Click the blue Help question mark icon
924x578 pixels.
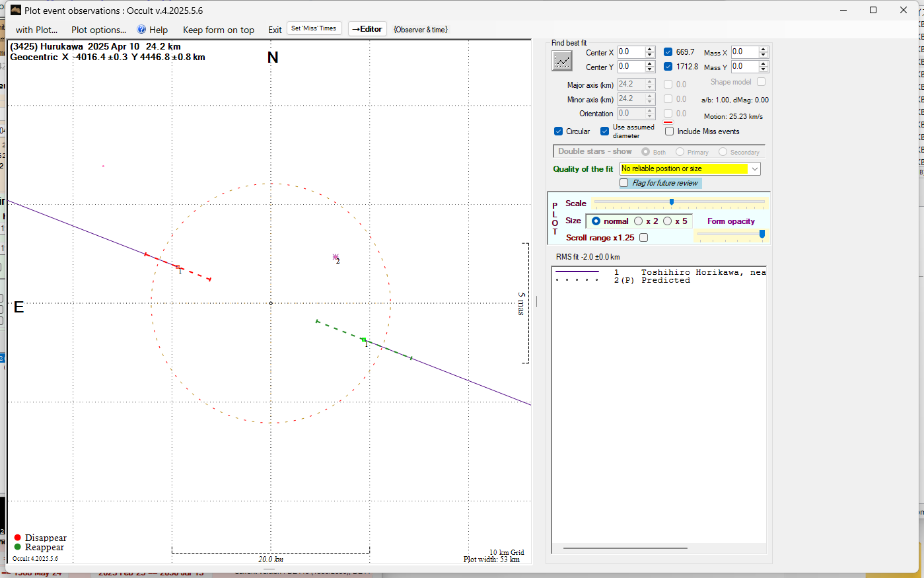tap(141, 30)
